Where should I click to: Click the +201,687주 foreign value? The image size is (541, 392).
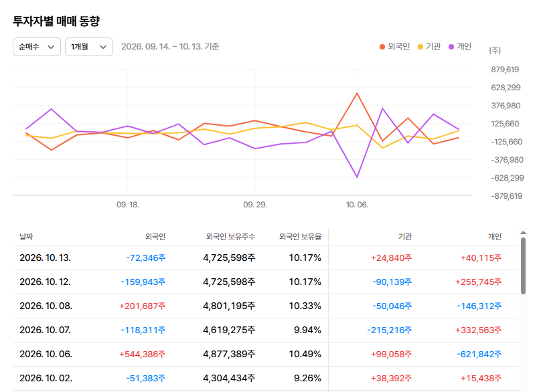coord(143,306)
